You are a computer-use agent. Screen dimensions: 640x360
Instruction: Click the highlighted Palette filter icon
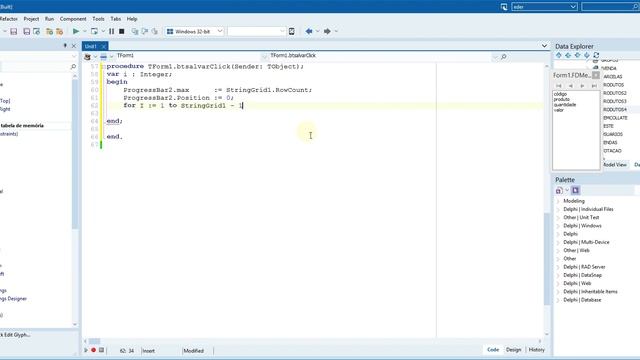[x=576, y=190]
